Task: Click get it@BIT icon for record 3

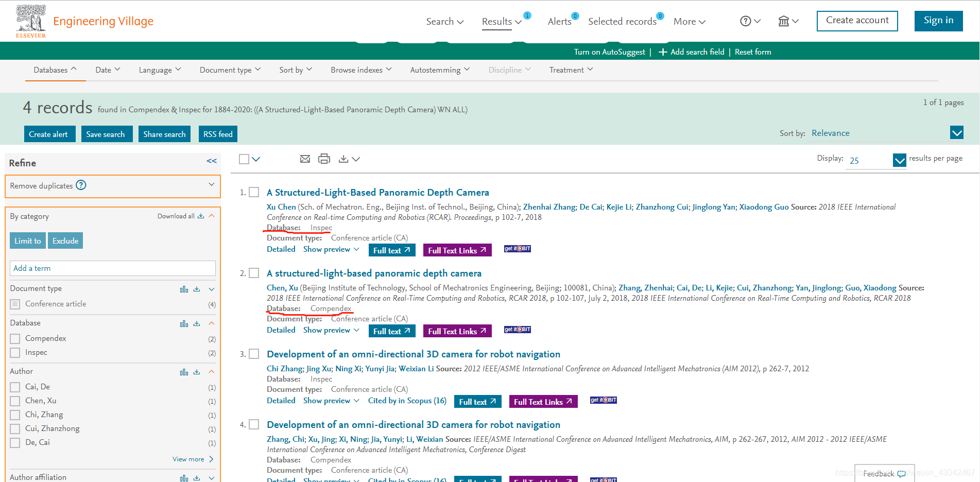Action: coord(604,400)
